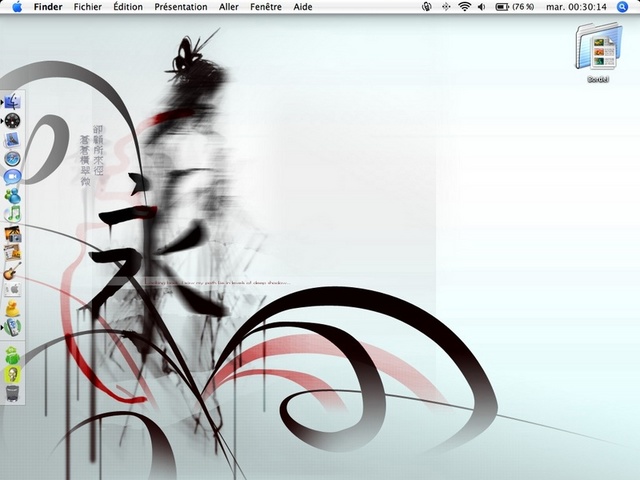Image resolution: width=640 pixels, height=480 pixels.
Task: Open Finder from the dock
Action: 13,102
